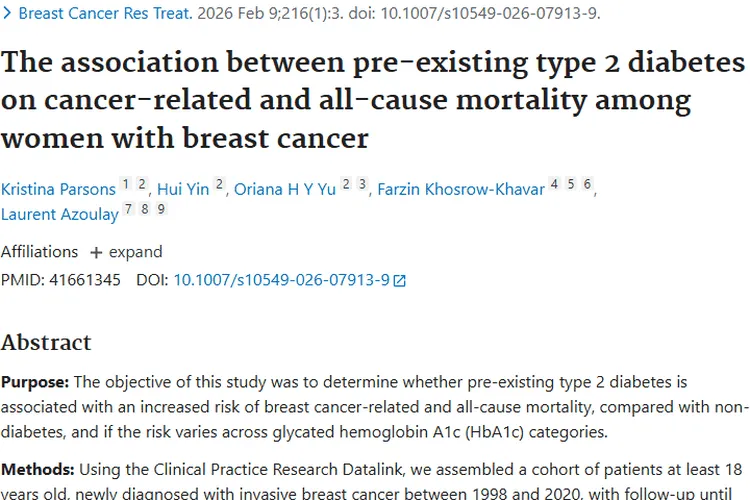Open author Laurent Azoulay's link
Screen dimensions: 750x500
[x=59, y=214]
